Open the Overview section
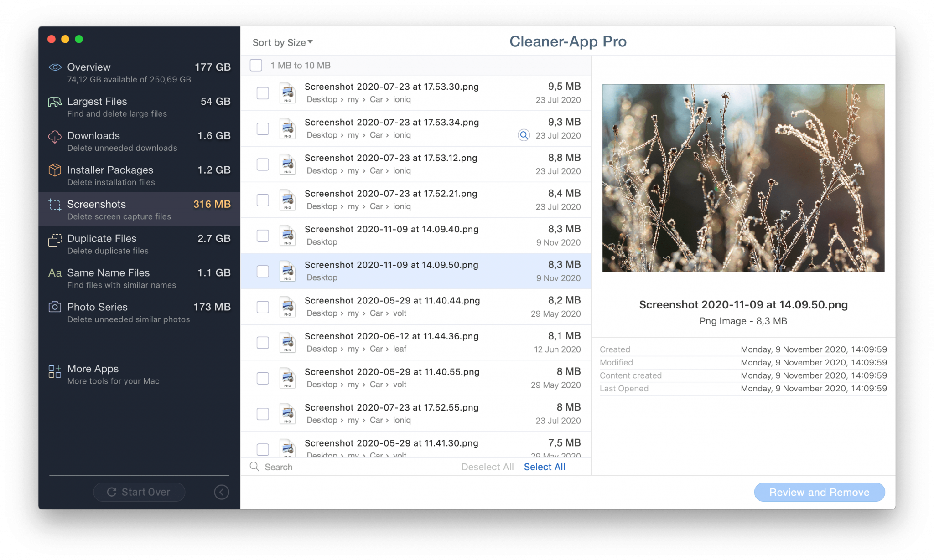Image resolution: width=934 pixels, height=560 pixels. click(139, 72)
